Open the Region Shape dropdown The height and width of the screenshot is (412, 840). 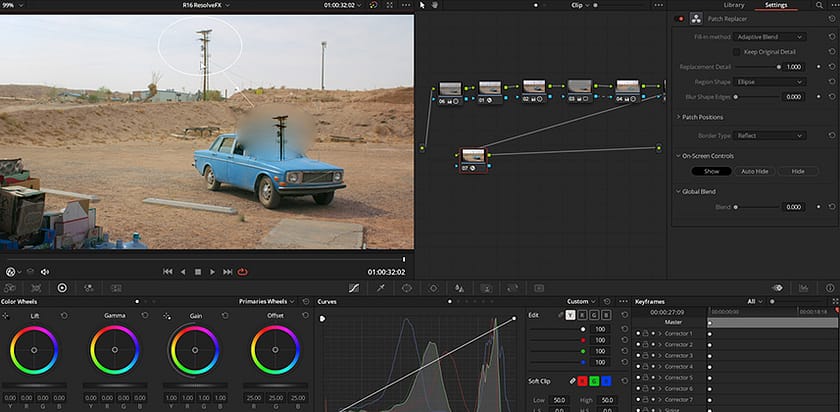(770, 82)
